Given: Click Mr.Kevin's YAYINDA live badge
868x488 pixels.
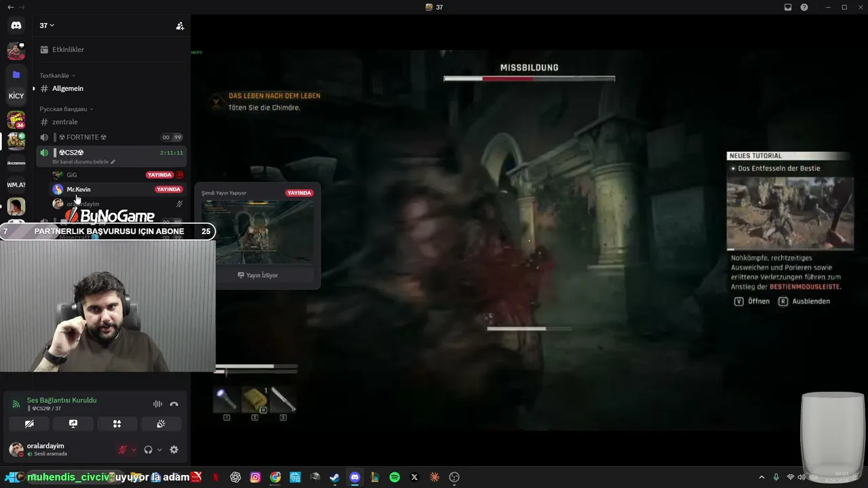Looking at the screenshot, I should pos(168,190).
